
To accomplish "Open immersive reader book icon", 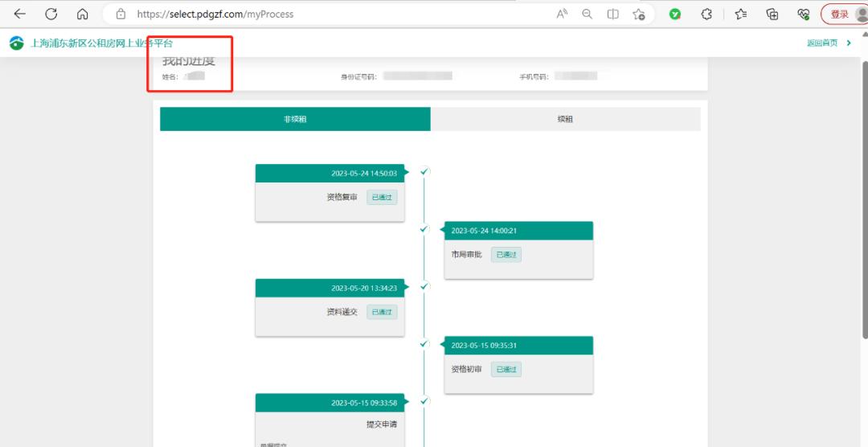I will click(x=612, y=14).
